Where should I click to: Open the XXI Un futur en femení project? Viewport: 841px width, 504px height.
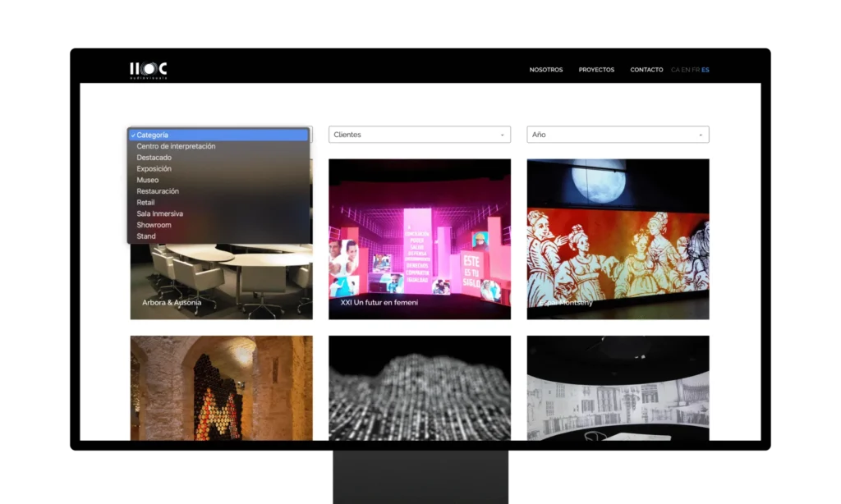(420, 239)
